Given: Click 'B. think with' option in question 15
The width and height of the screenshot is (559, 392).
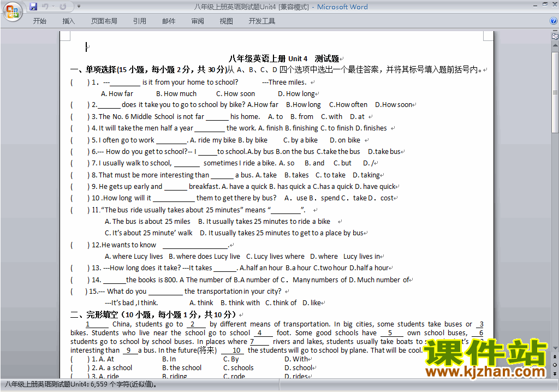Looking at the screenshot, I should (x=240, y=302).
